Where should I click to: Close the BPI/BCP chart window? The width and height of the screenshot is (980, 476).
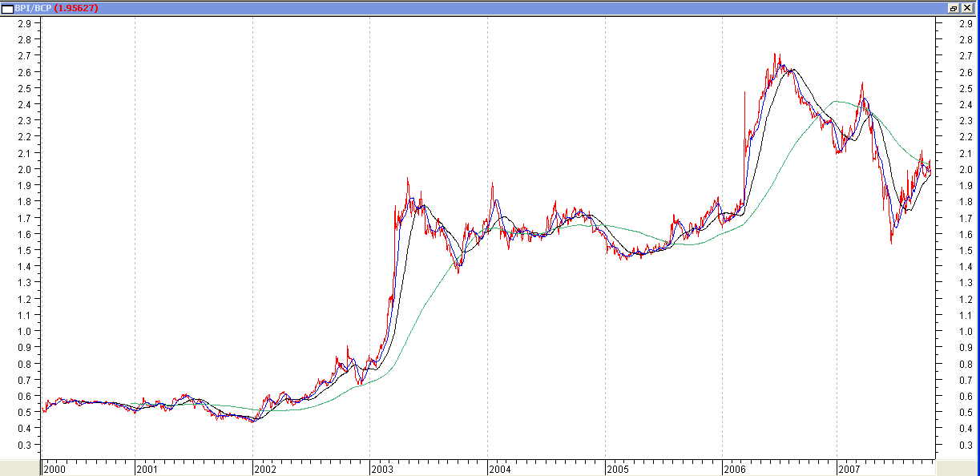[966, 7]
